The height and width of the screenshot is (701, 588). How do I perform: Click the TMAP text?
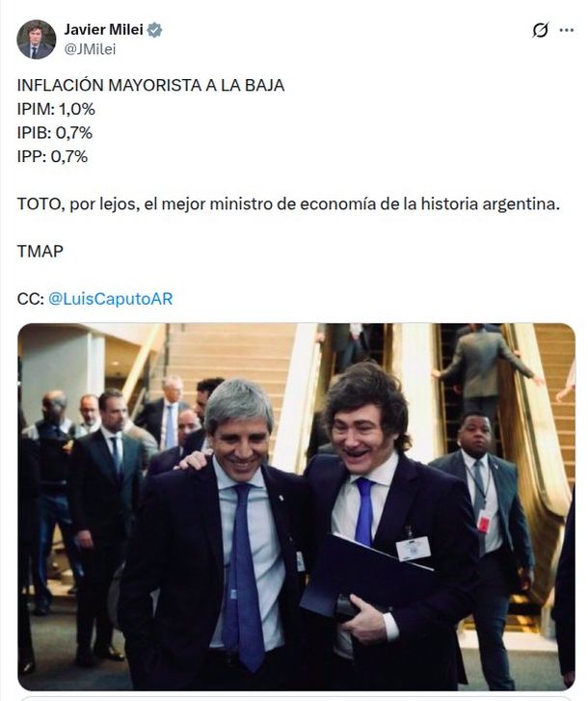[40, 252]
